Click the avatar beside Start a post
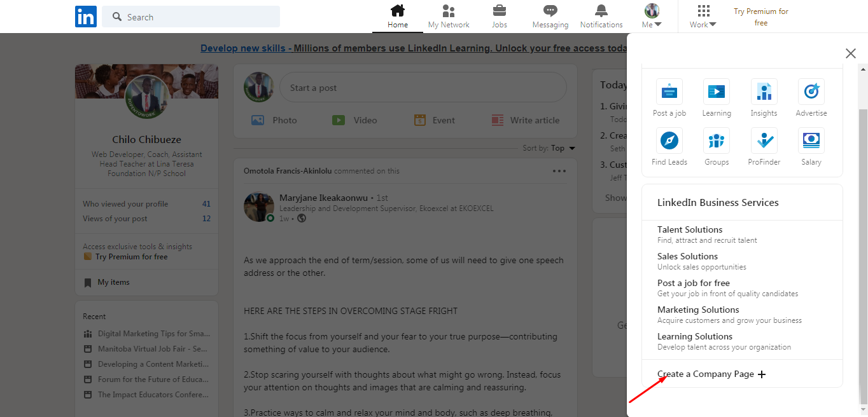868x417 pixels. coord(259,88)
